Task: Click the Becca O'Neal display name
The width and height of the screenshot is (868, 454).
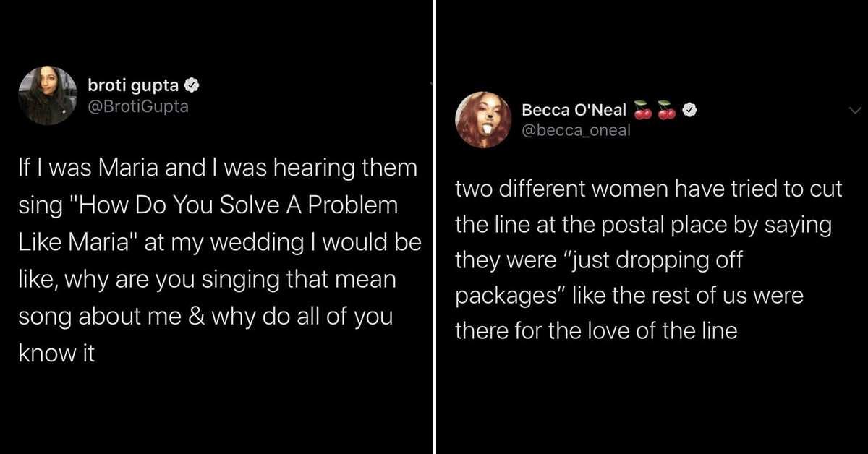Action: coord(574,110)
